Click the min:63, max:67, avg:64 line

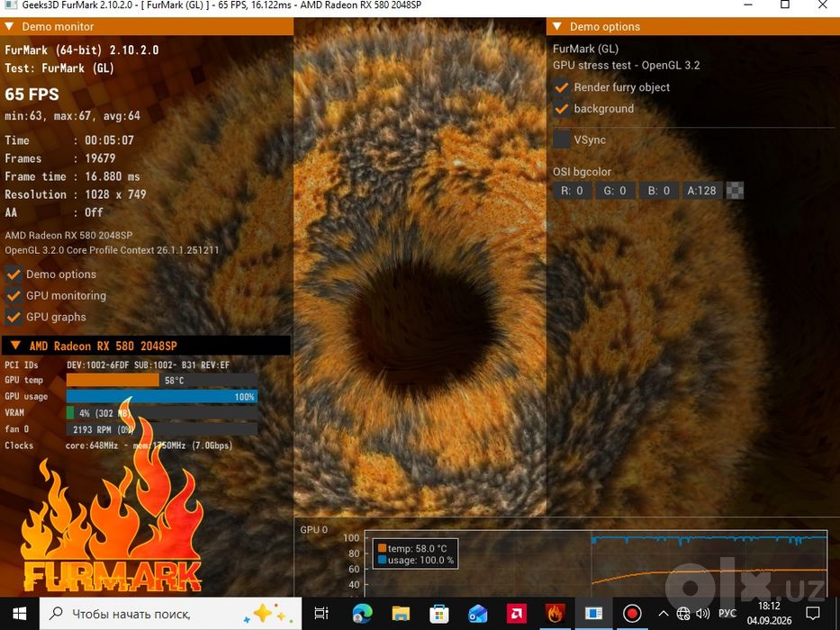coord(72,116)
